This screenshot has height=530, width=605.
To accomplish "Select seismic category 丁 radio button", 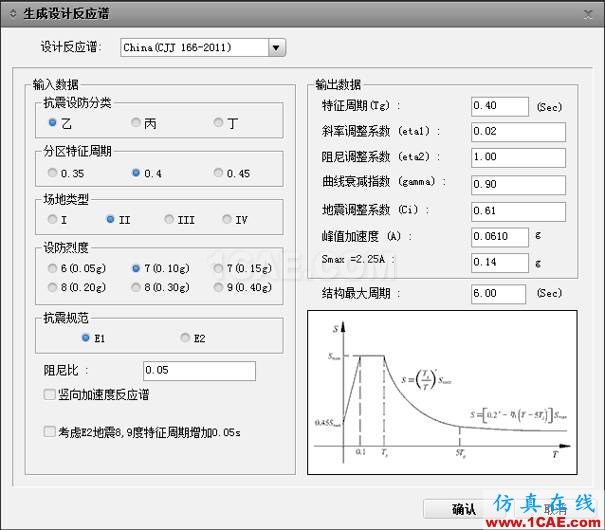I will 218,122.
